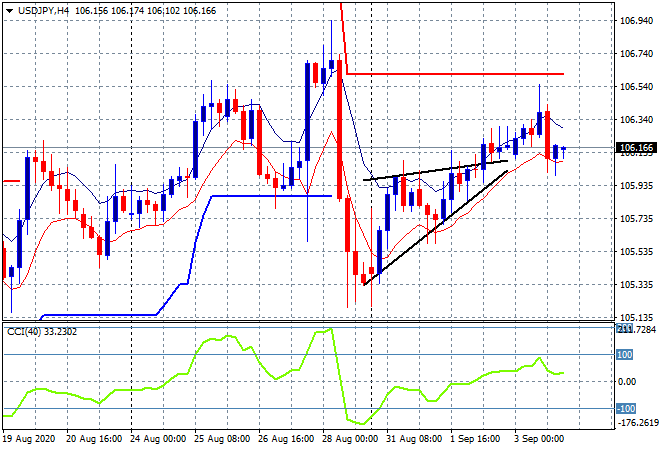The height and width of the screenshot is (450, 660).
Task: Click the 106.340 price scale value
Action: 636,120
